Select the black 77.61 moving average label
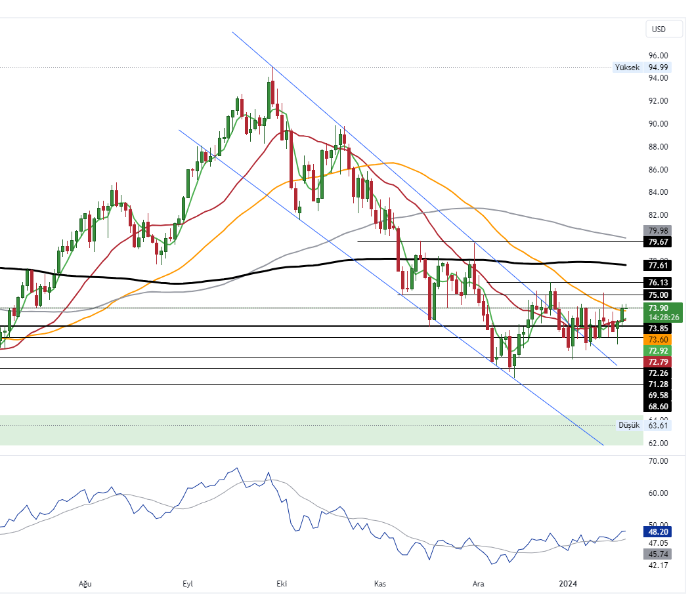692x616 pixels. [659, 265]
